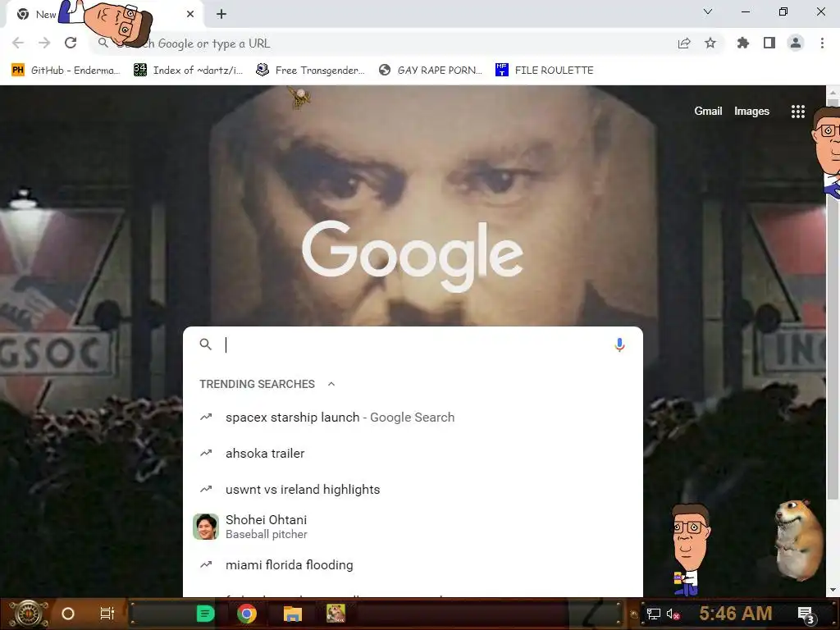Click the browser back arrow

[x=18, y=43]
